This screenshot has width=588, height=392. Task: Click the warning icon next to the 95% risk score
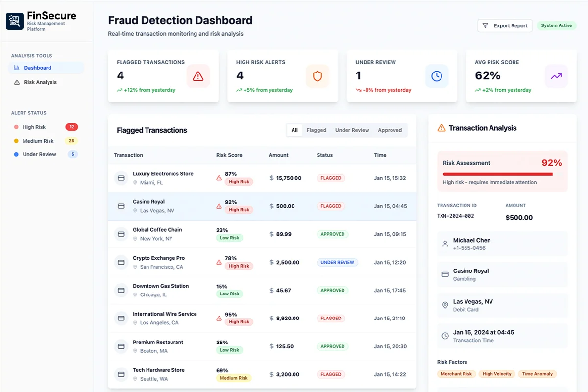tap(219, 318)
